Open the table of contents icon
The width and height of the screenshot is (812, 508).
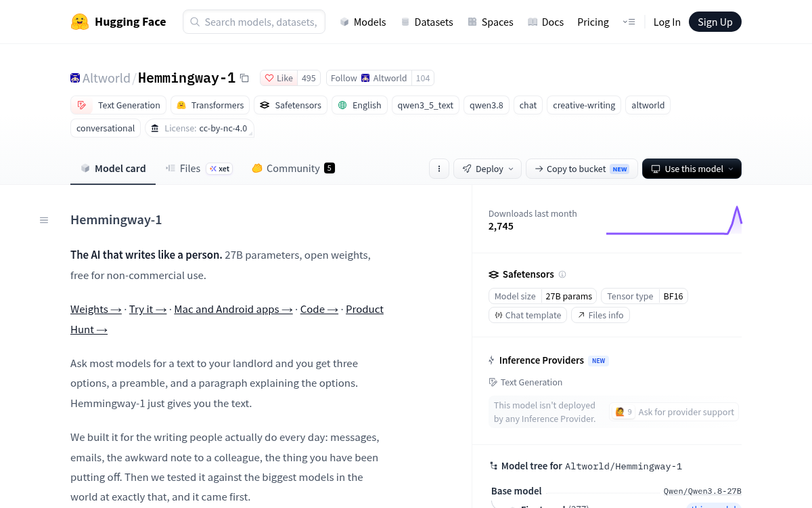coord(44,220)
